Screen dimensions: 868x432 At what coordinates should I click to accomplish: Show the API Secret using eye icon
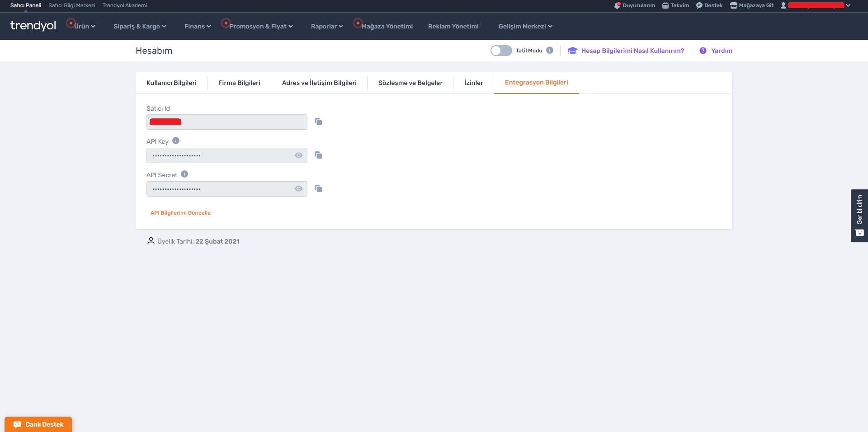[298, 189]
